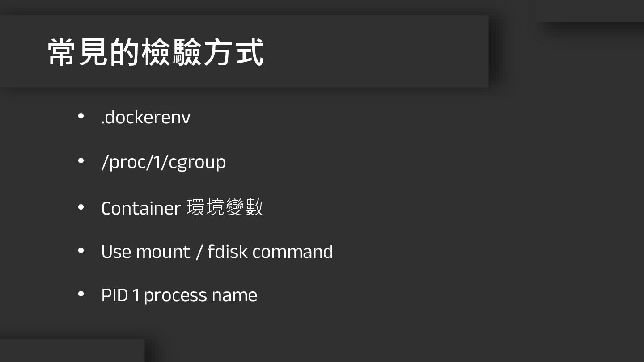Click the decorative rectangle in top-right corner
The image size is (644, 362).
pyautogui.click(x=589, y=11)
